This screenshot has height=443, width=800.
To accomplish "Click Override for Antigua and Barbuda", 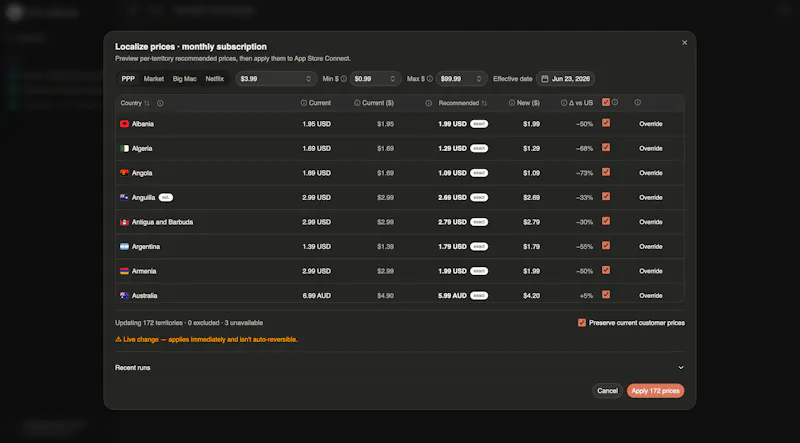I will 651,222.
